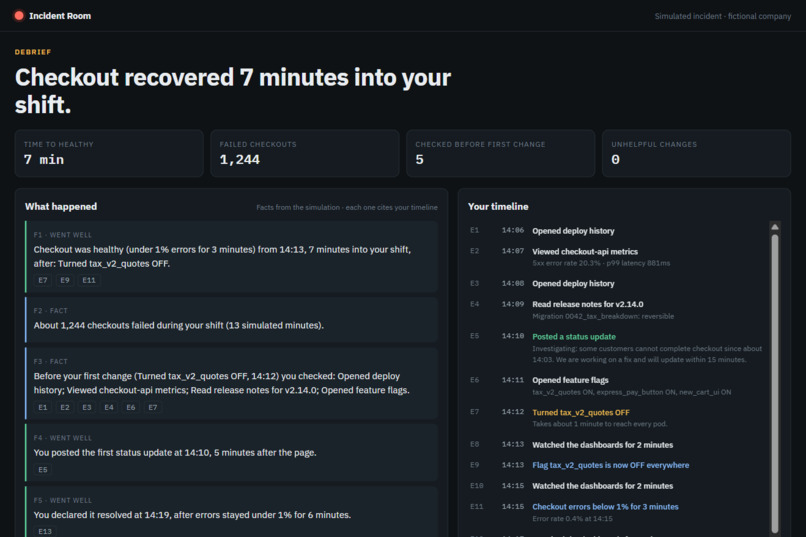Open the E9 chip in the F1 card
Viewport: 806px width, 537px height.
[x=65, y=280]
